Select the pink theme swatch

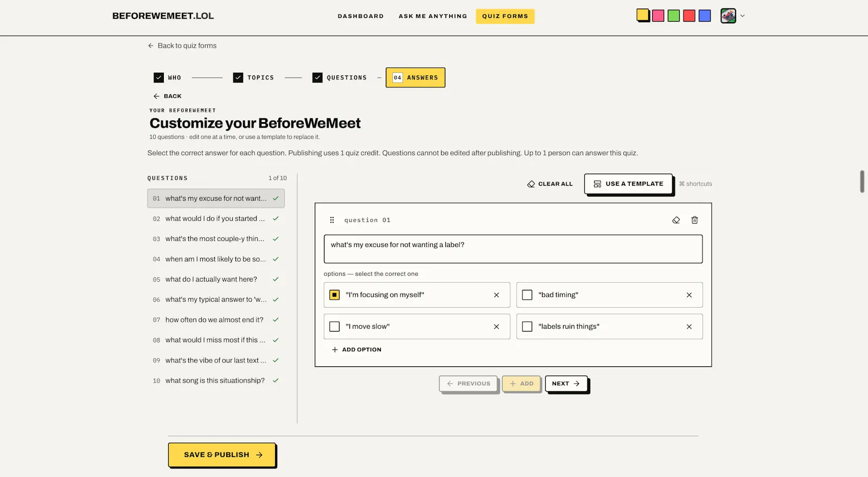pyautogui.click(x=658, y=16)
